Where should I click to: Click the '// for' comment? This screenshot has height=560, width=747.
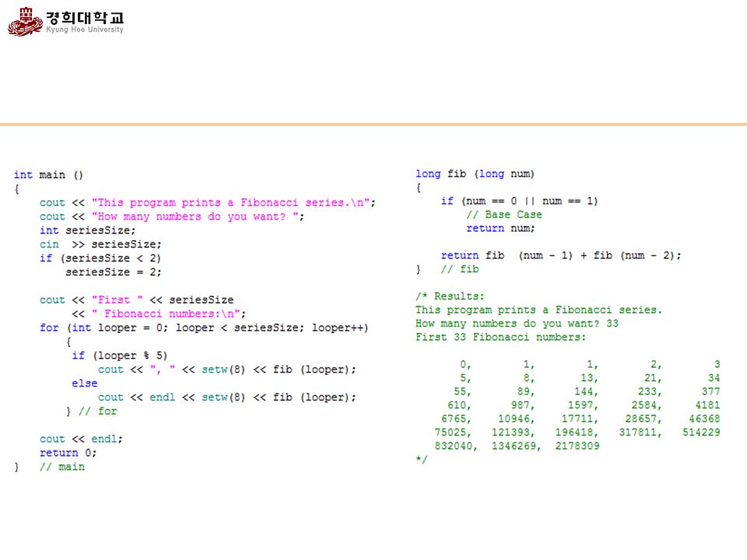tap(98, 411)
